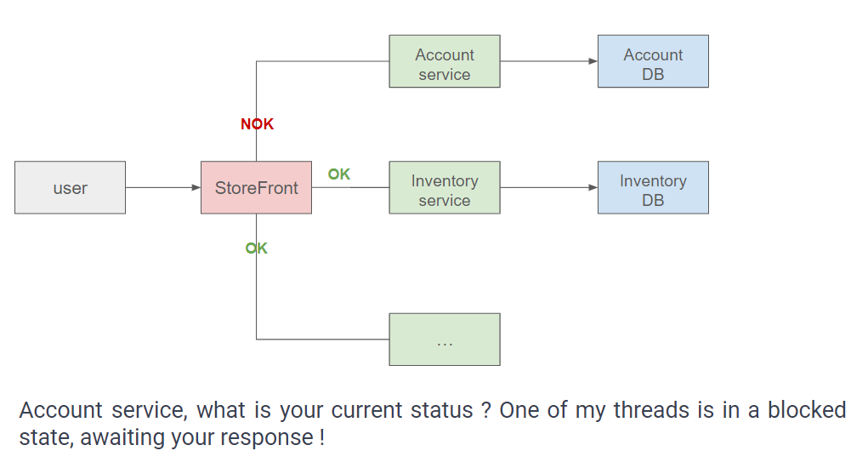This screenshot has height=468, width=868.
Task: Click connector line leading to ellipsis box
Action: click(x=323, y=339)
